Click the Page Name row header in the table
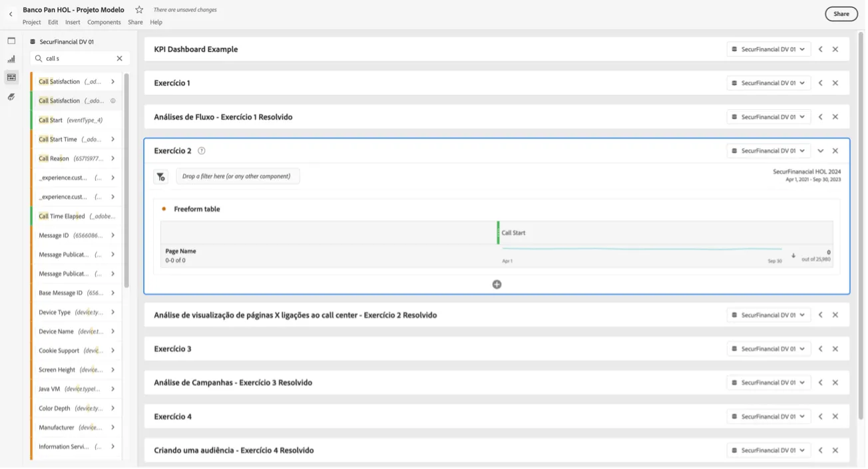 pos(180,251)
